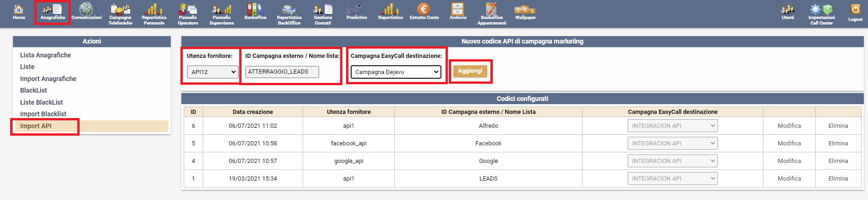Viewport: 868px width, 200px height.
Task: Expand the Utenza fornitore dropdown
Action: [212, 72]
